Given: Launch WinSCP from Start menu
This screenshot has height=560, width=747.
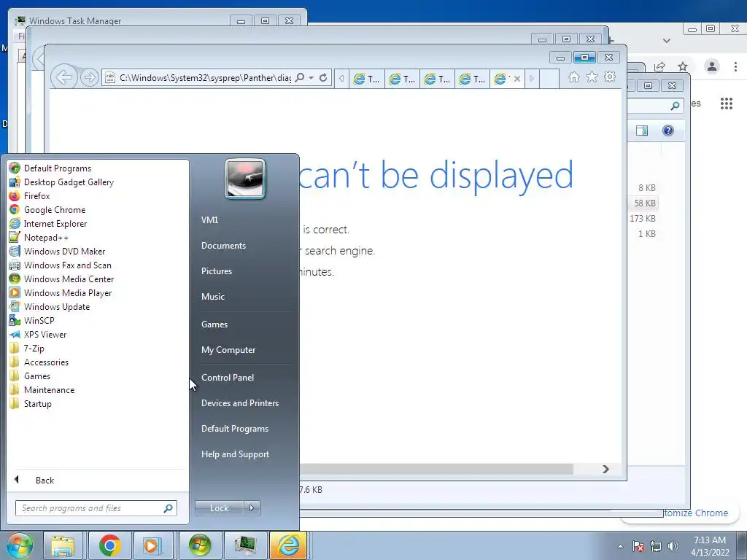Looking at the screenshot, I should pyautogui.click(x=39, y=320).
